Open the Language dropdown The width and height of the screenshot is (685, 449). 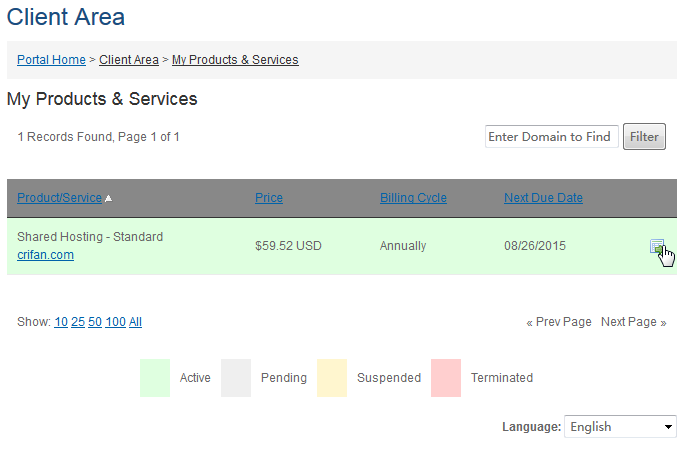621,427
